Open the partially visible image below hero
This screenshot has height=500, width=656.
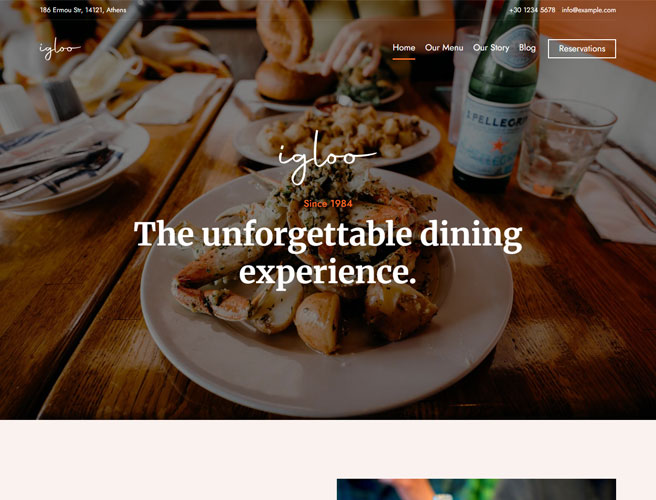point(476,490)
